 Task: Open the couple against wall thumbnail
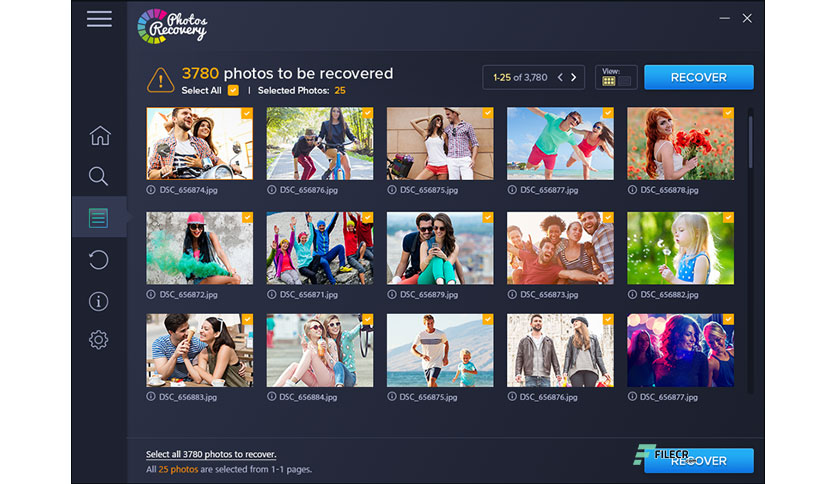pos(440,143)
